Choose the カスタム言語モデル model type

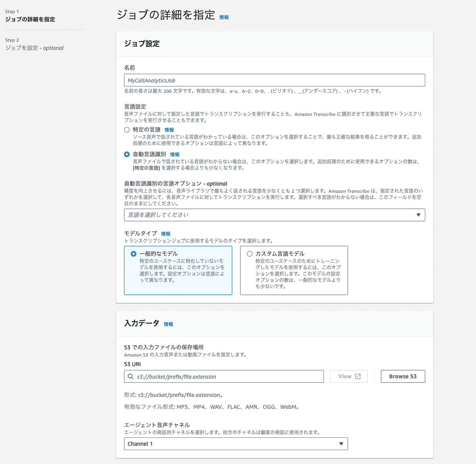294,270
